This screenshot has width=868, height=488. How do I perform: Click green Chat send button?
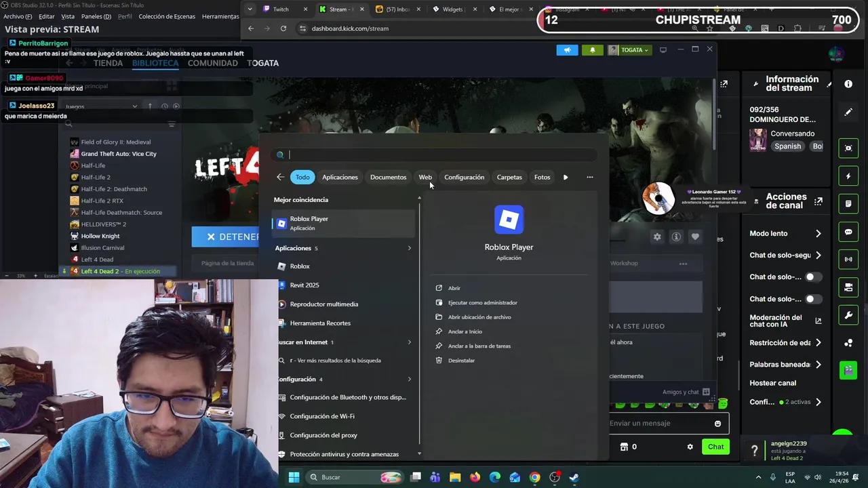tap(715, 447)
